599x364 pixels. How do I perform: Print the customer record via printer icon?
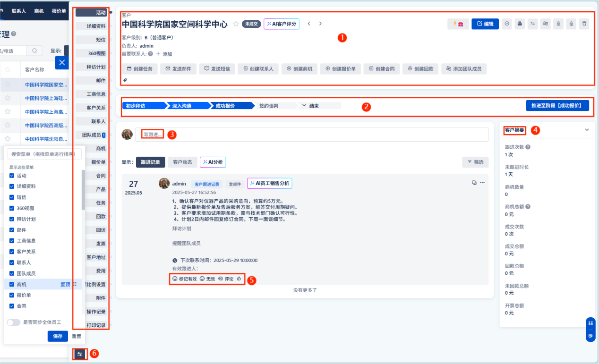point(520,24)
